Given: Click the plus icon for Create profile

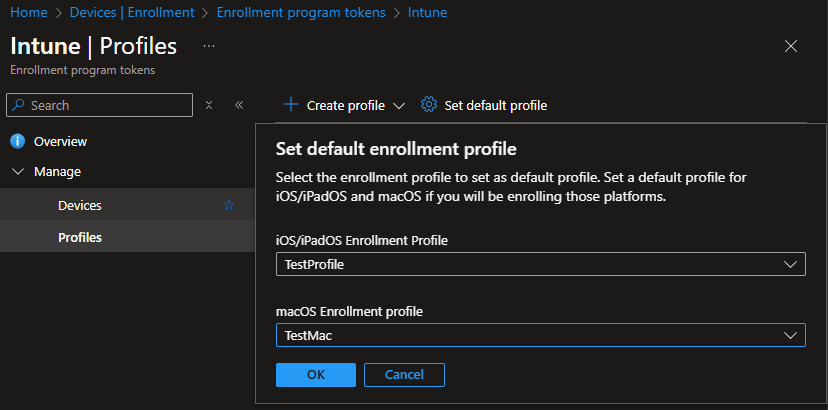Looking at the screenshot, I should 291,105.
